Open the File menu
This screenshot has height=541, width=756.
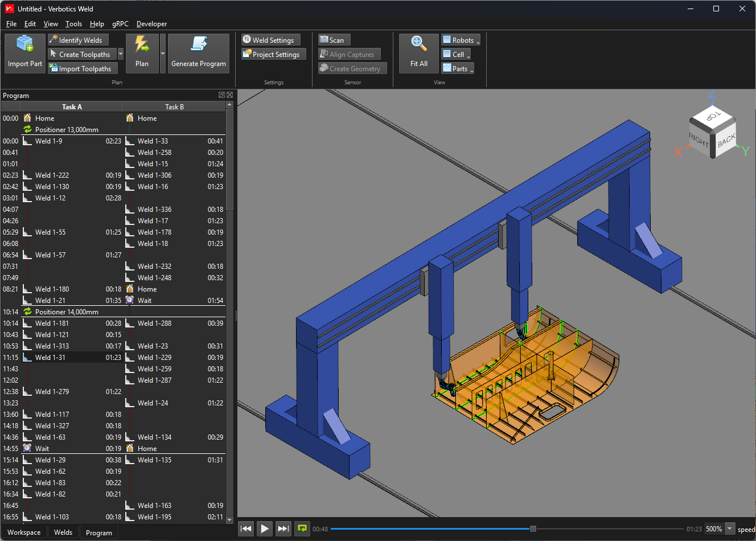pos(11,24)
